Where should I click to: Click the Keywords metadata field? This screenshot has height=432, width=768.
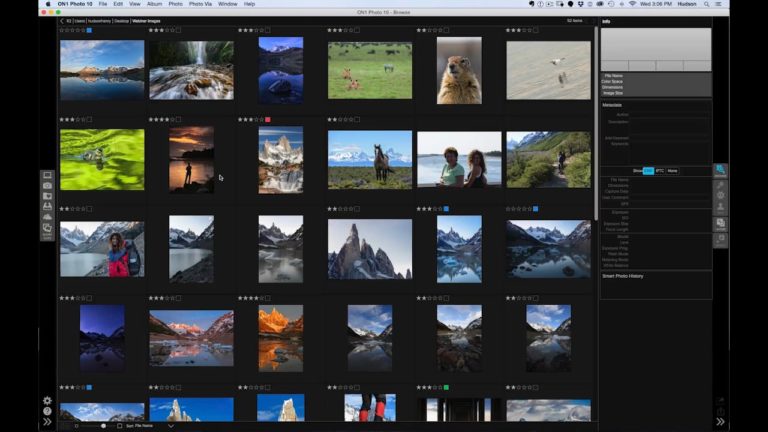pyautogui.click(x=670, y=152)
